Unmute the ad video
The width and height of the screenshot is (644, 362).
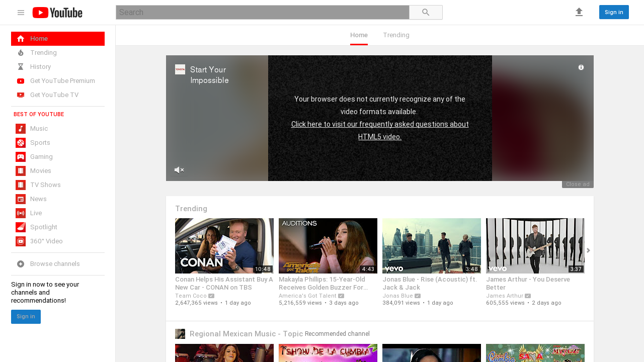(x=179, y=170)
